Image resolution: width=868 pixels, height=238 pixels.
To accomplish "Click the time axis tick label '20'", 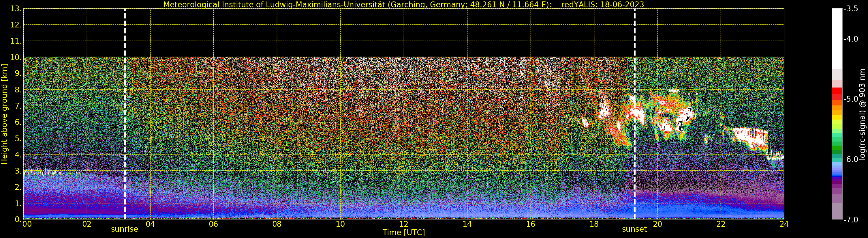I will [657, 224].
